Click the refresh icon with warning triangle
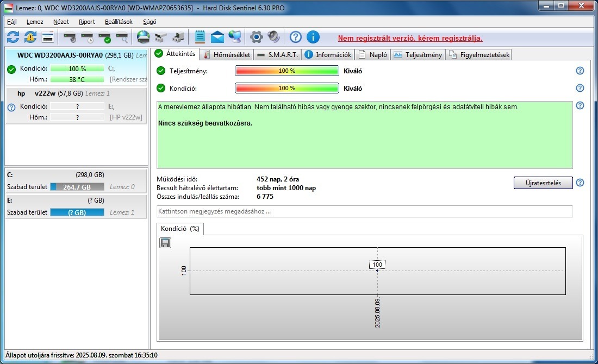The height and width of the screenshot is (364, 598). [30, 37]
